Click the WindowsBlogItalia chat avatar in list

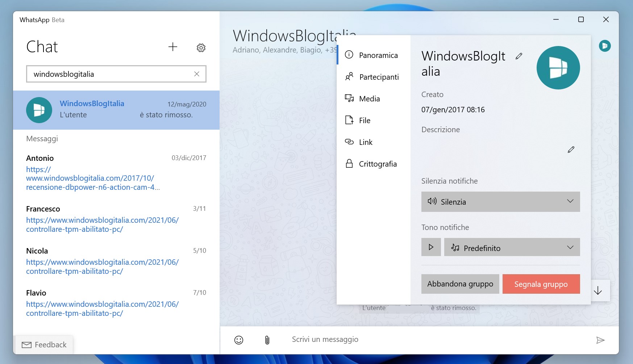[x=39, y=110]
